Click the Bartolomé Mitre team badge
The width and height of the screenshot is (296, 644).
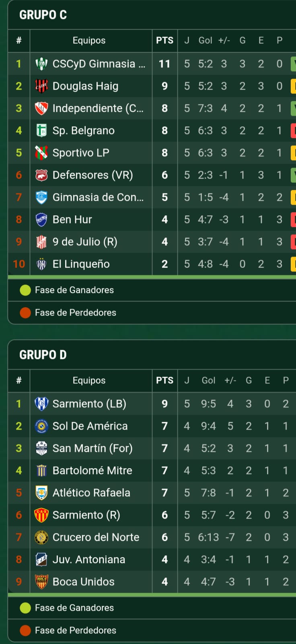41,471
